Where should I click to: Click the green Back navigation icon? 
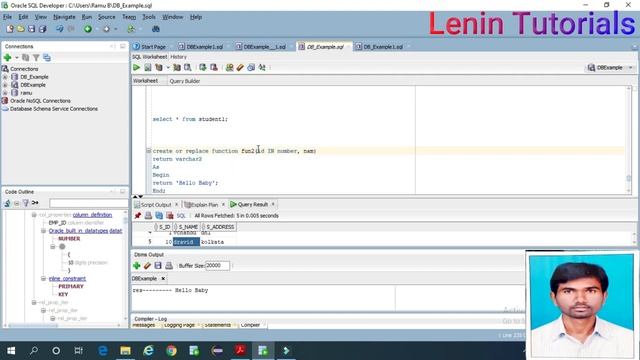point(88,29)
